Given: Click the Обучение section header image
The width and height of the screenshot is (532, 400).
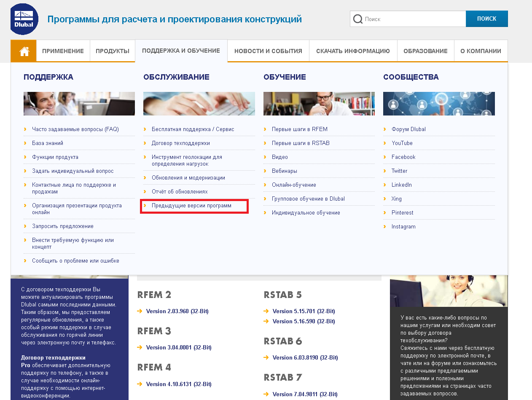Looking at the screenshot, I should pos(319,103).
